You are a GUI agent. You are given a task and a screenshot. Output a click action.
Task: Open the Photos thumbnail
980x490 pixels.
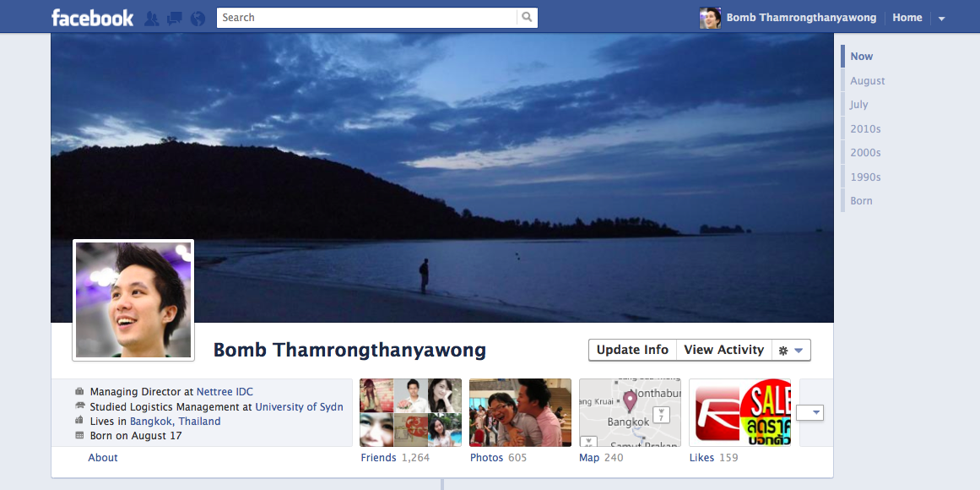tap(520, 412)
